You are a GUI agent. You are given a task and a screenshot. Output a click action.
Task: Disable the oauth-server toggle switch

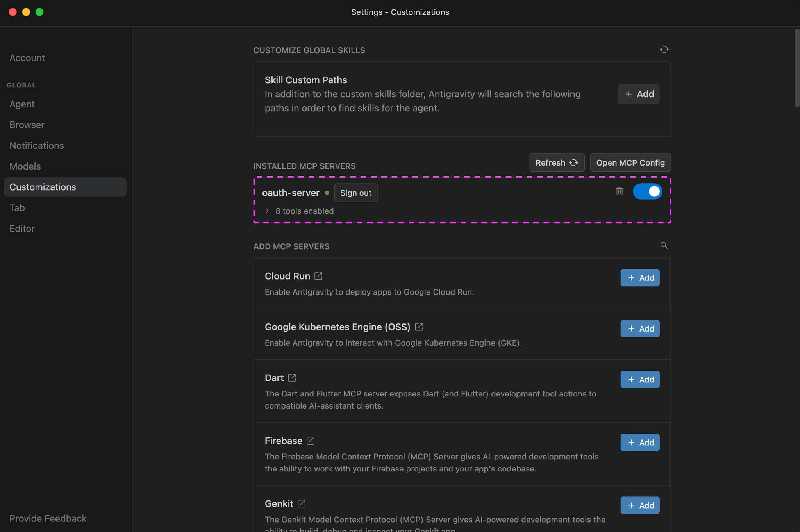tap(647, 191)
